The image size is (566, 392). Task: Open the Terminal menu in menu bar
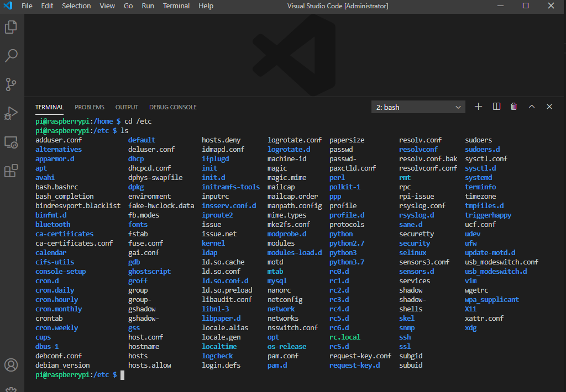(176, 6)
